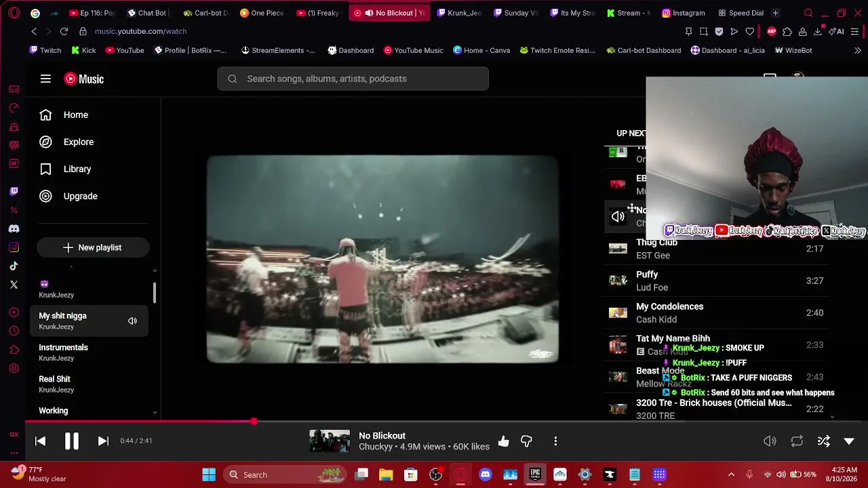Open Discord in the Opera sidebar
Screen dimensions: 868x488
[14, 229]
